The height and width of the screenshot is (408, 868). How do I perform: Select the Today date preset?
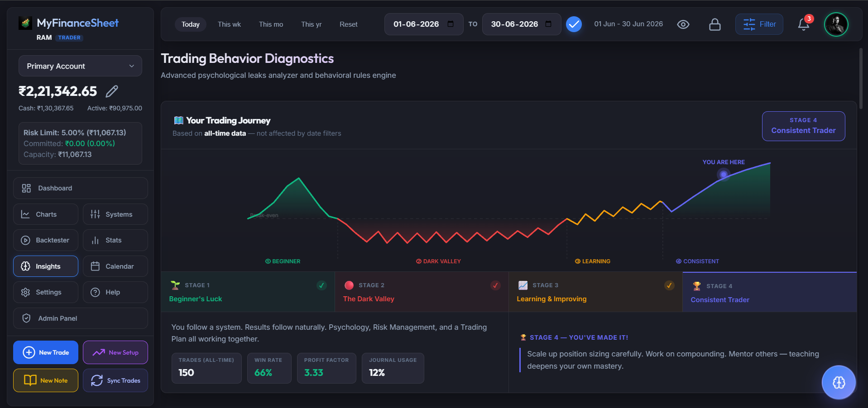point(191,24)
